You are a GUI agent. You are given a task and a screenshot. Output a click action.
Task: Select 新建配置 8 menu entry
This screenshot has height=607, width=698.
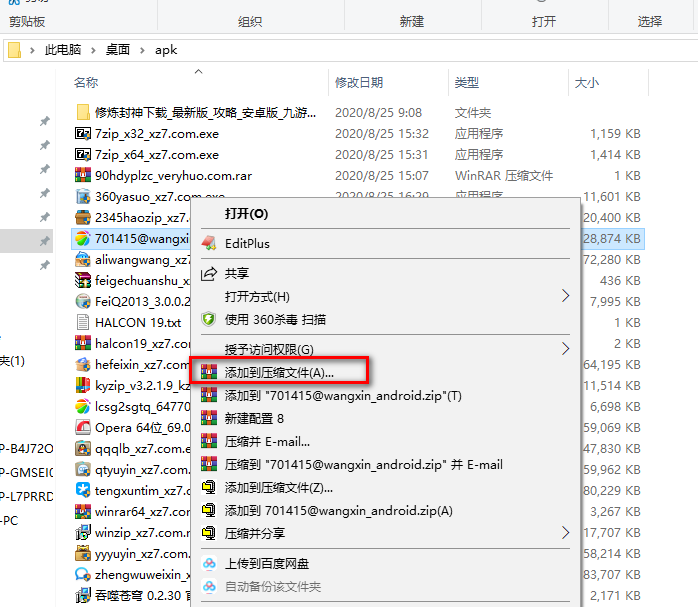(x=385, y=418)
